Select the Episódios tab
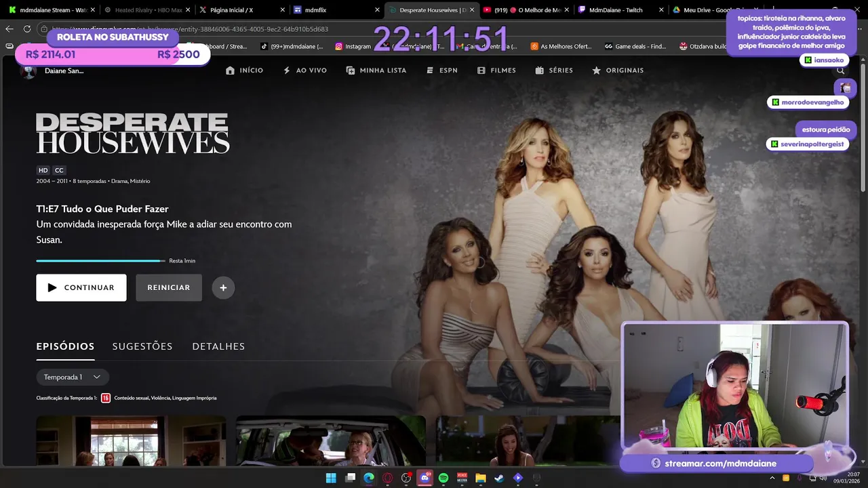 [x=65, y=346]
